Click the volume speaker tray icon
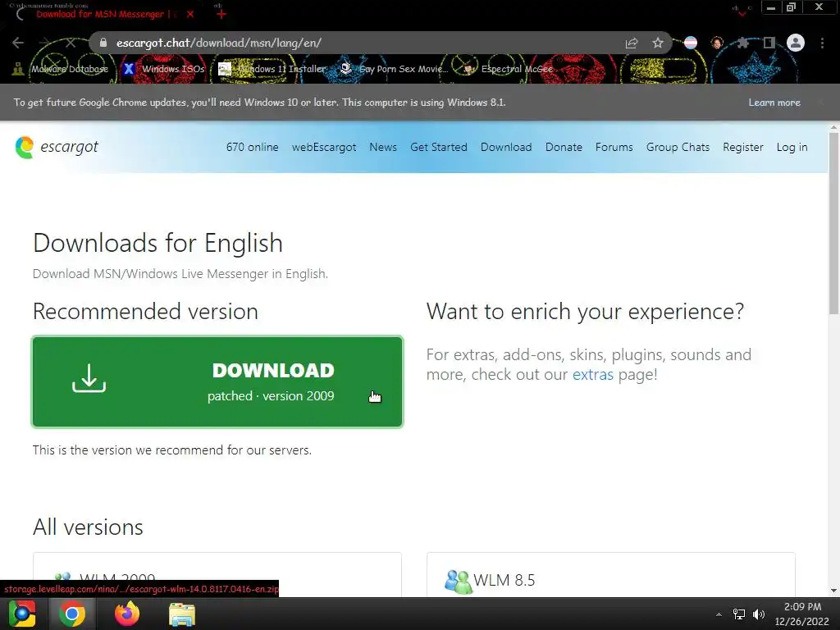840x630 pixels. 759,614
